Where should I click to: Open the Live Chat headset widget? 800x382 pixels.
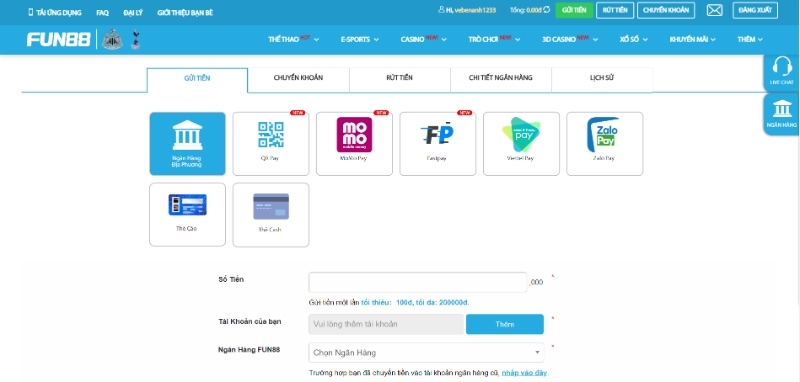[x=782, y=71]
